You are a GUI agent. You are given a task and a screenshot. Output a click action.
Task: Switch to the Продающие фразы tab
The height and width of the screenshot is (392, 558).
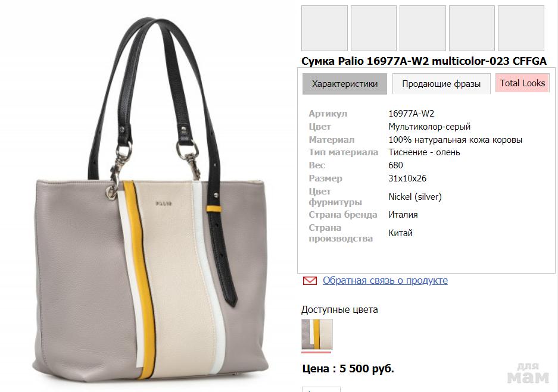point(441,84)
